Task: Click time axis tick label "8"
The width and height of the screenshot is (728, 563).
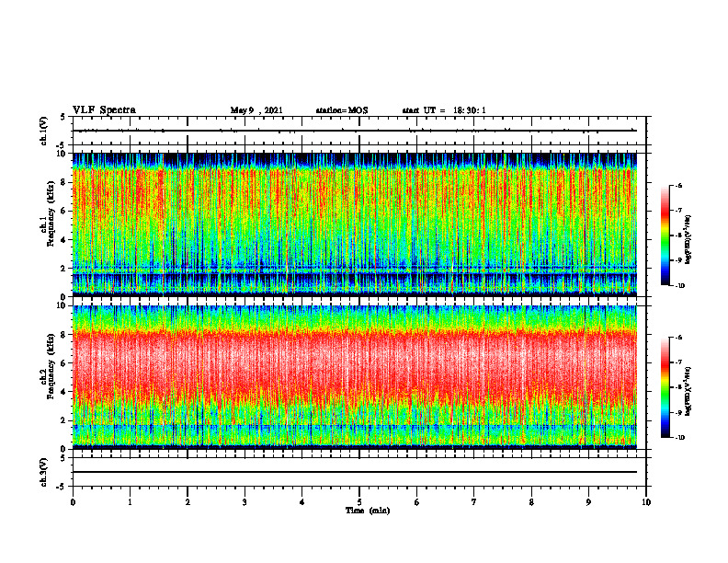Action: pos(531,502)
